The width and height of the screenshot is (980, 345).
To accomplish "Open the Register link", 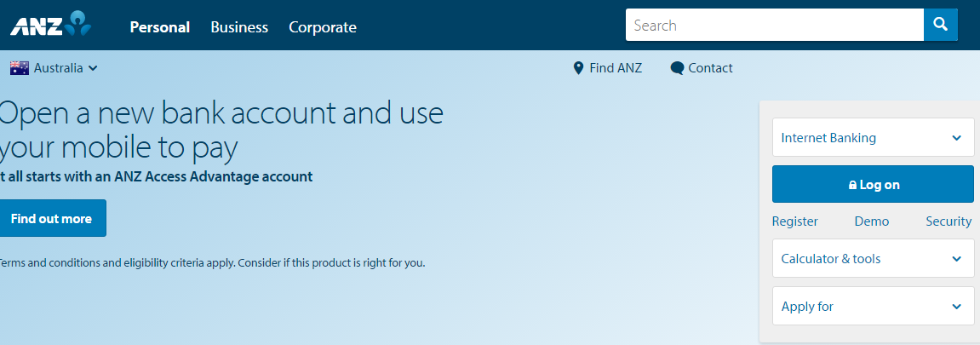I will (x=795, y=221).
